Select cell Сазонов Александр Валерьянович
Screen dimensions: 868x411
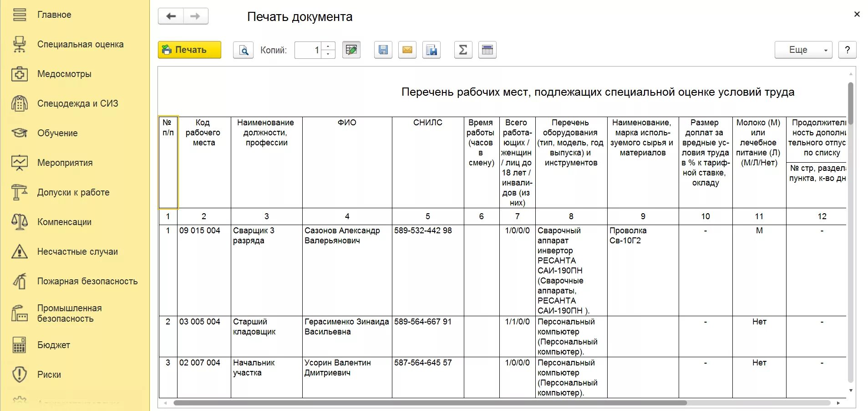pos(347,270)
